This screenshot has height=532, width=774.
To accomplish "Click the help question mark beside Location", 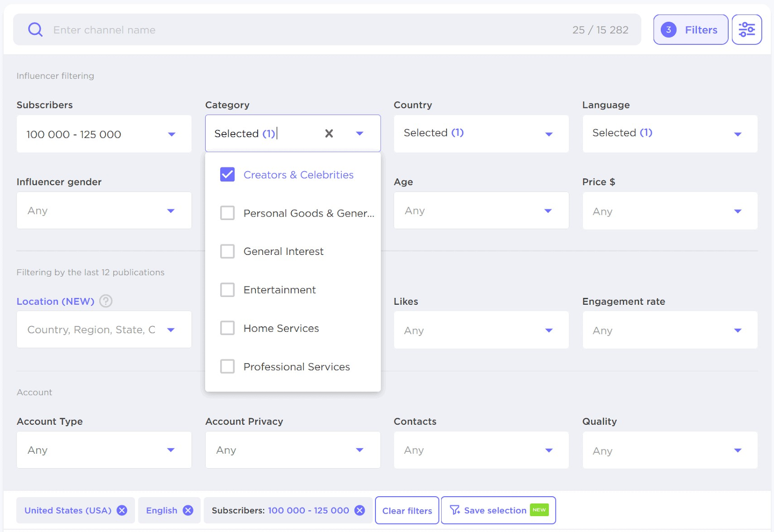I will point(105,301).
